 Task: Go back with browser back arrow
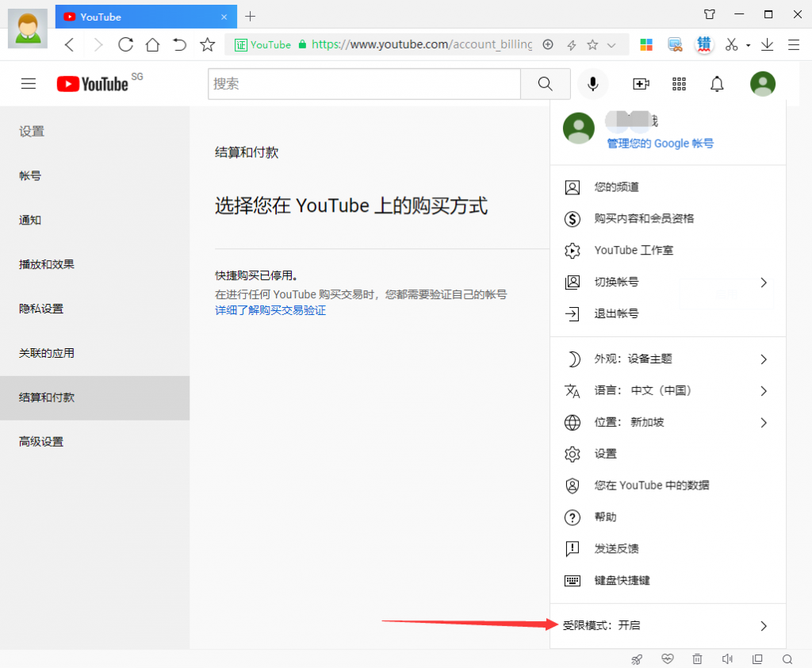pos(70,44)
